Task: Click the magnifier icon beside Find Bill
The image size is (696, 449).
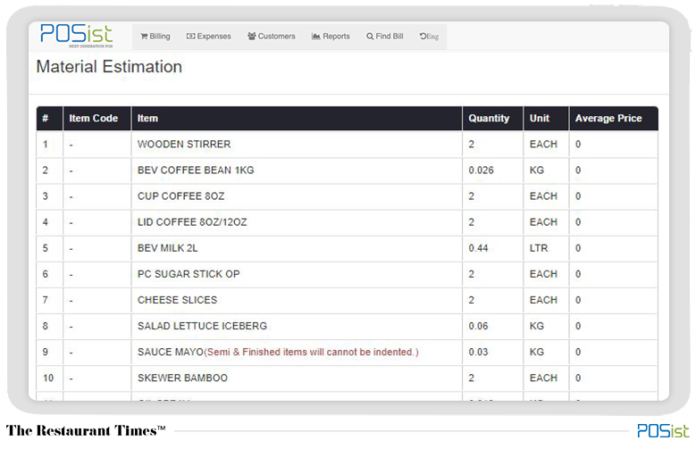Action: pyautogui.click(x=370, y=36)
